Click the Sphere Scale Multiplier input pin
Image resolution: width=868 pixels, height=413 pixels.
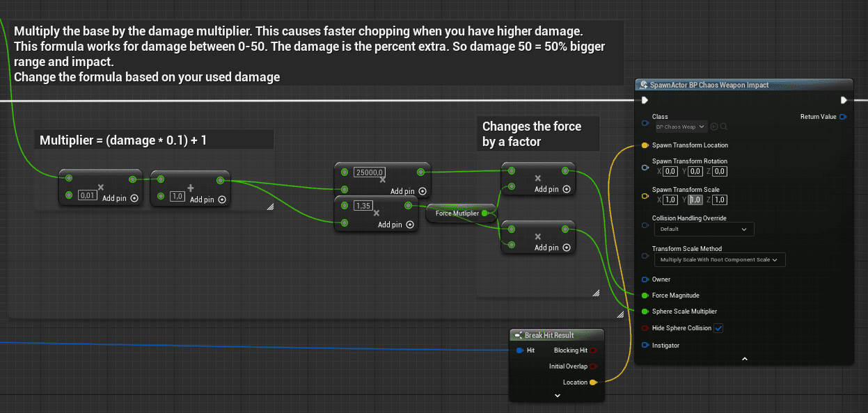(645, 311)
